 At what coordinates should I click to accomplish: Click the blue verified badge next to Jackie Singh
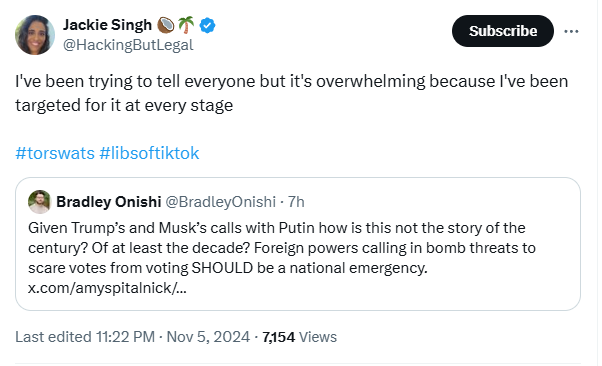point(207,25)
